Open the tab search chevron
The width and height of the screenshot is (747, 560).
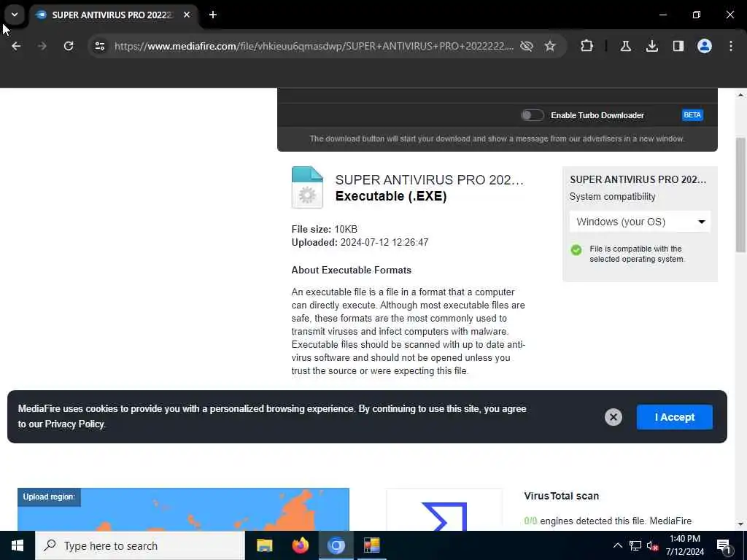point(15,15)
